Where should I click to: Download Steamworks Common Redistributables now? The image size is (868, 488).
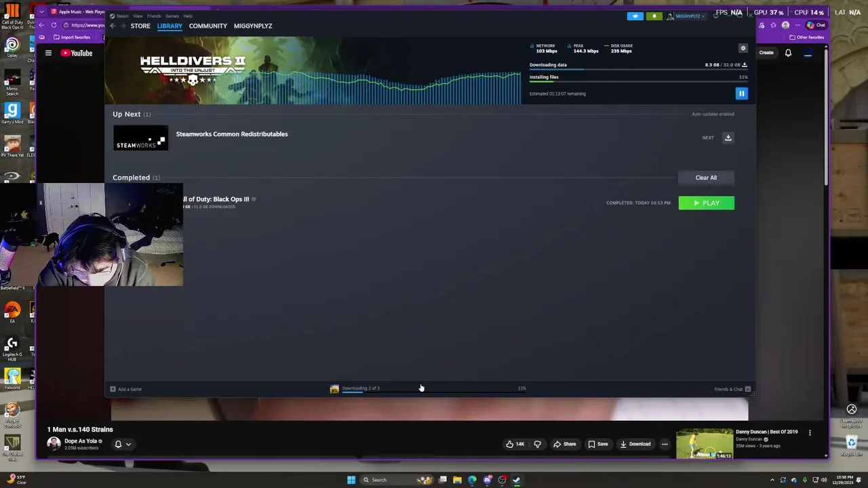(x=728, y=138)
